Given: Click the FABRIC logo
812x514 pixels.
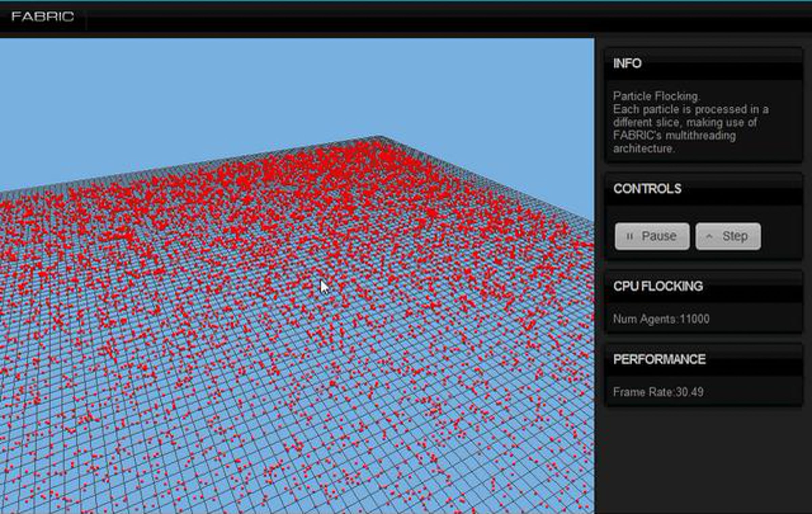Looking at the screenshot, I should [43, 16].
